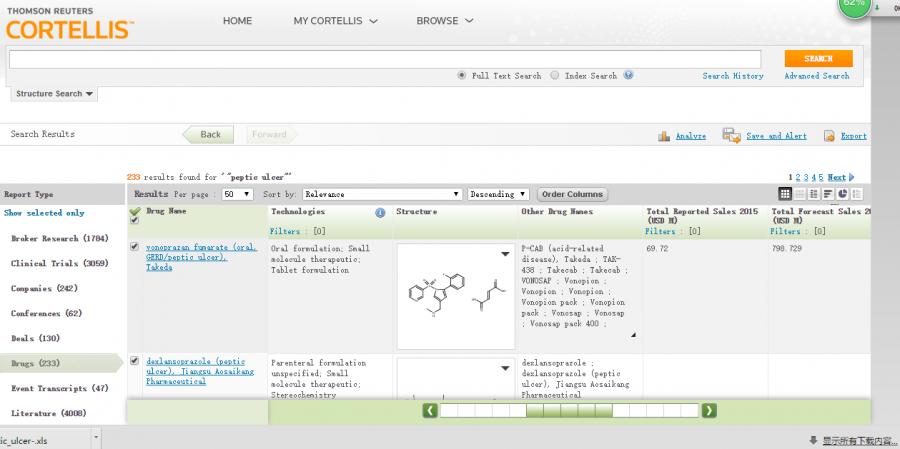
Task: Open the dexlansoprazole Jiangsu Aosaikang drug link
Action: (200, 371)
